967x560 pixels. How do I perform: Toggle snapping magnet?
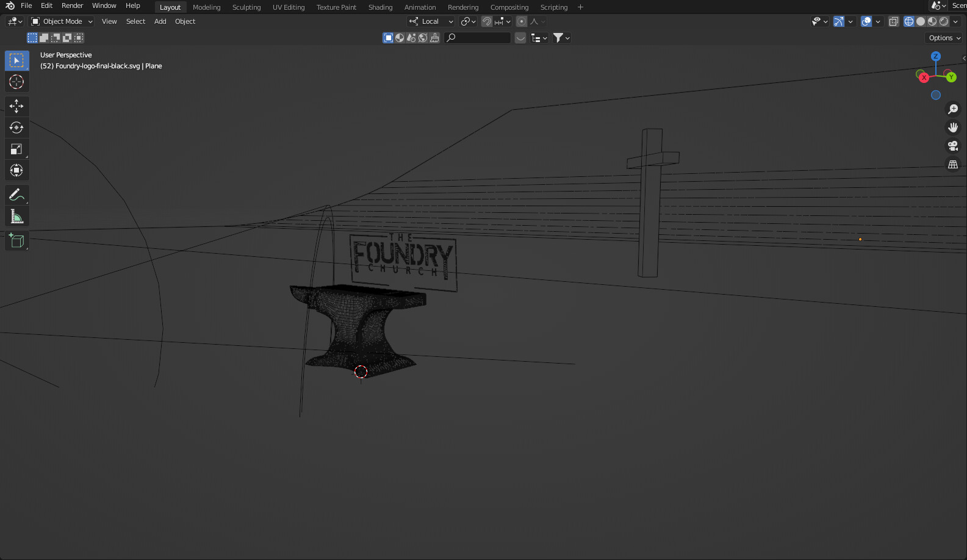tap(487, 21)
